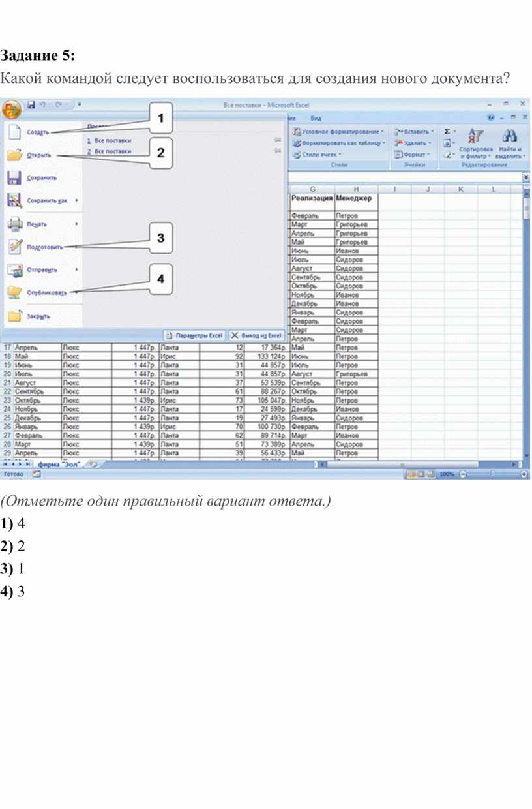Switch to Page Break Preview button
Screen dimensions: 532x809
430,474
